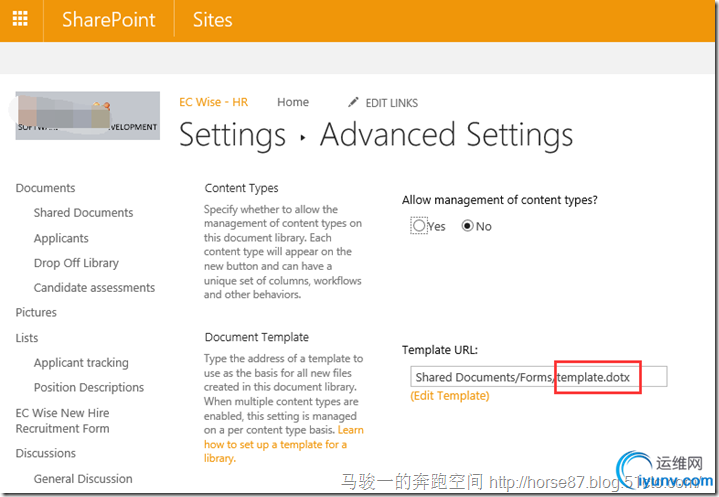Click the Content Types section heading
The height and width of the screenshot is (497, 719).
coord(241,188)
